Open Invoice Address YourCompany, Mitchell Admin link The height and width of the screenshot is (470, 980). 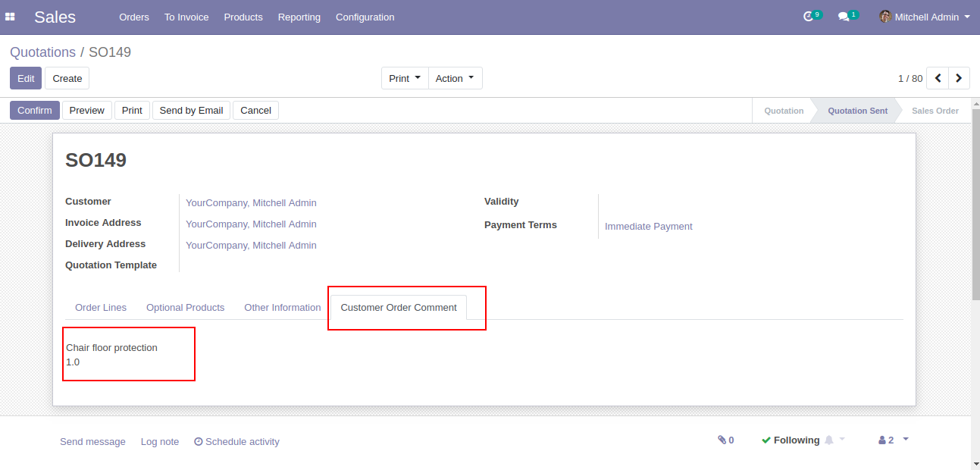pyautogui.click(x=251, y=224)
